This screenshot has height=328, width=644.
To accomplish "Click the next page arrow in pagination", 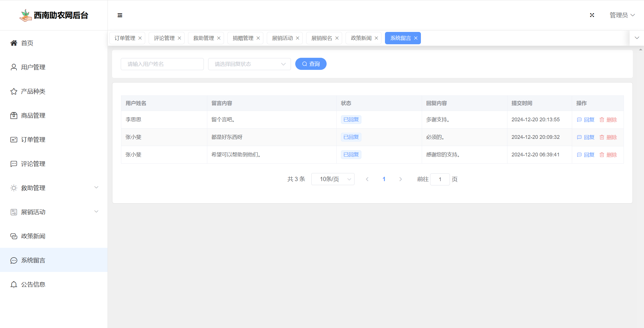I will point(400,179).
